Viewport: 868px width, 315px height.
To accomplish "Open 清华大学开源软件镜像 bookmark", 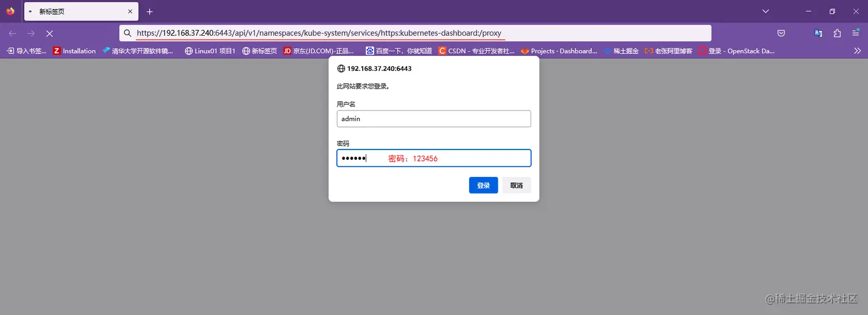I will [138, 51].
